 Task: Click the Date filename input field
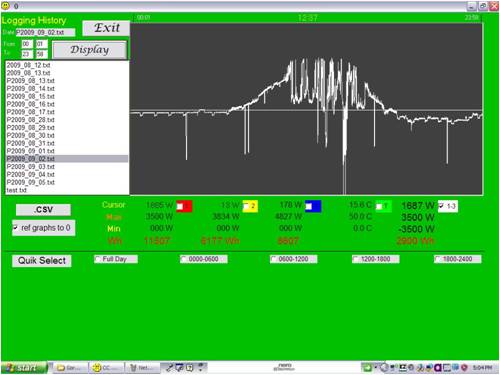(x=45, y=32)
